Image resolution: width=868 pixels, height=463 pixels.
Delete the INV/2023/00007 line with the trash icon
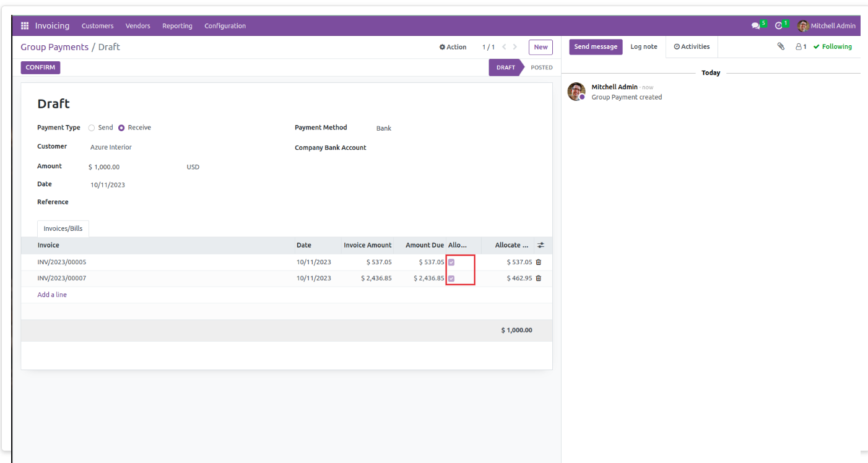tap(538, 279)
